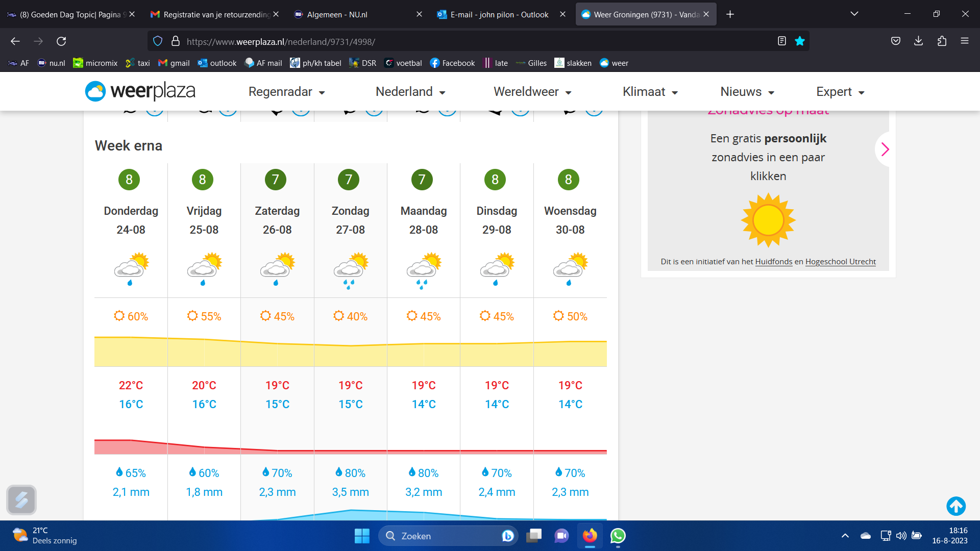Screen dimensions: 980x551
Task: Expand the Regenradar dropdown menu
Action: click(286, 92)
